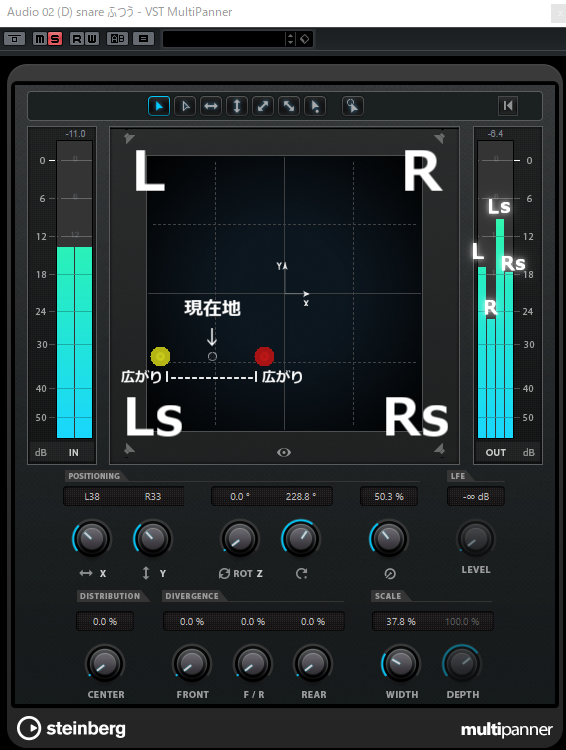
Task: Click the R33 position value field
Action: pos(153,496)
